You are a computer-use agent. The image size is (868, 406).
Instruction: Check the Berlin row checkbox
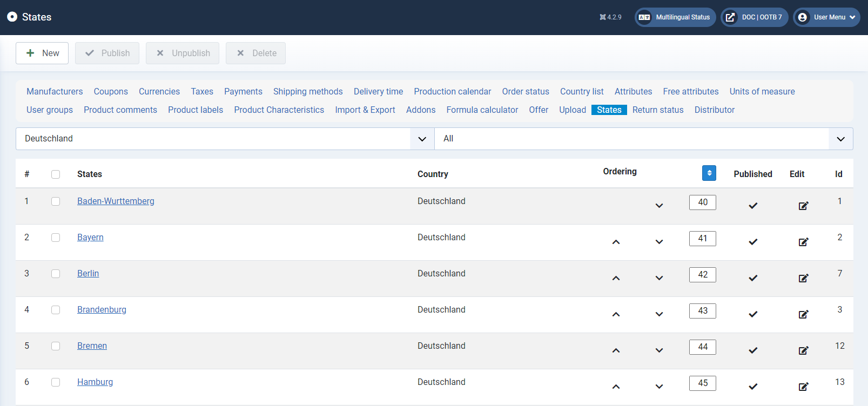(x=56, y=274)
